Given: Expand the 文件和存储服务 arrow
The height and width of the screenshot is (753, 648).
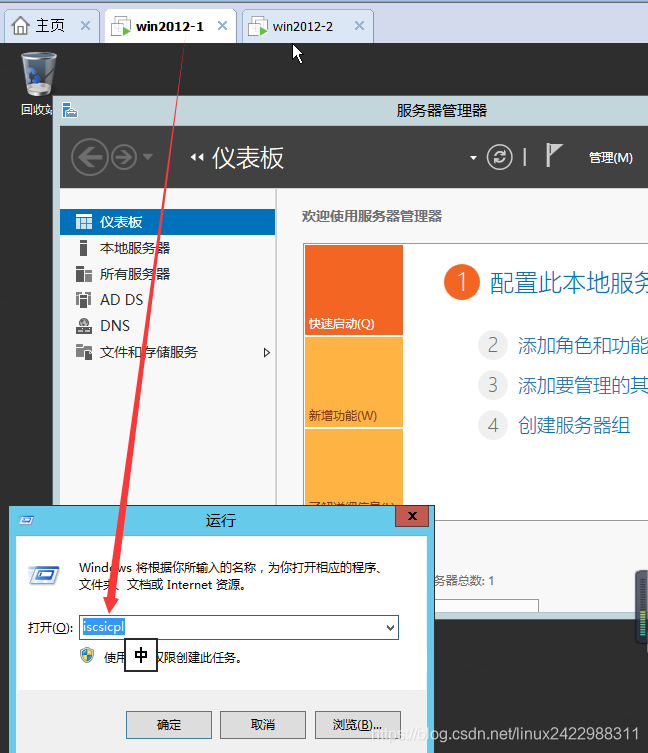Looking at the screenshot, I should point(267,352).
